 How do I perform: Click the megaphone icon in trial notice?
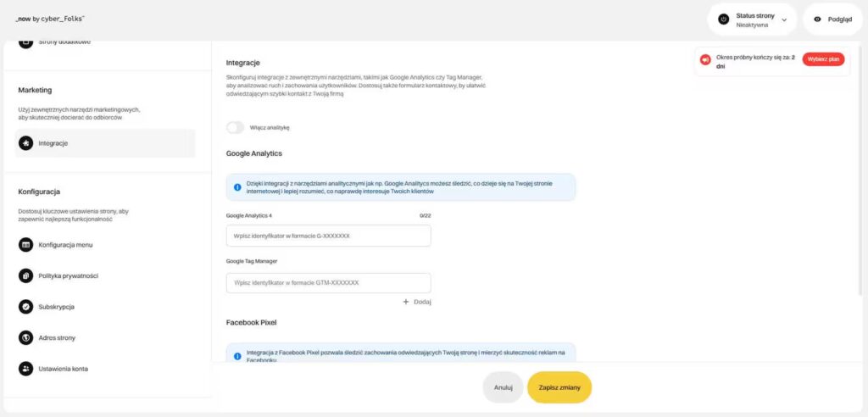(705, 60)
